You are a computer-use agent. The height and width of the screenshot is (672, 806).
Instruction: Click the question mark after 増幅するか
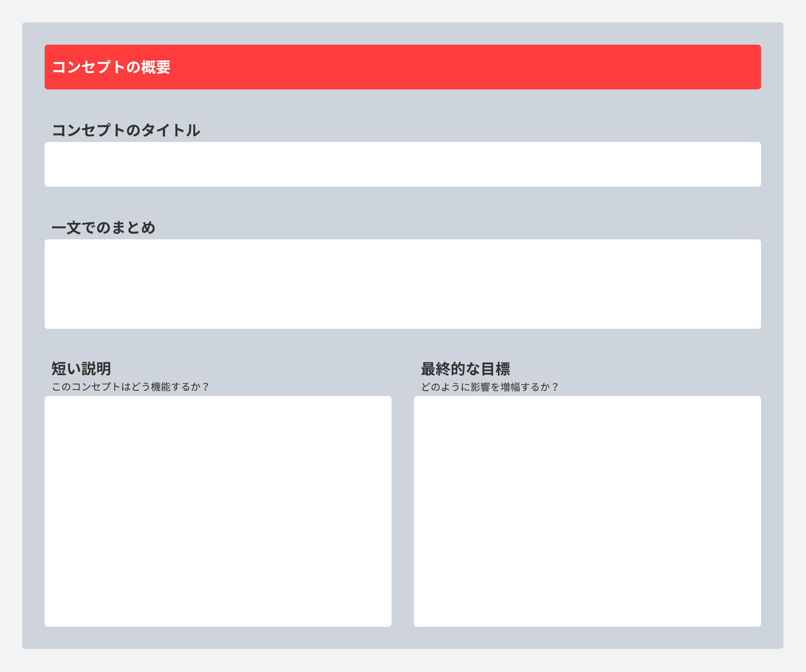(x=554, y=387)
